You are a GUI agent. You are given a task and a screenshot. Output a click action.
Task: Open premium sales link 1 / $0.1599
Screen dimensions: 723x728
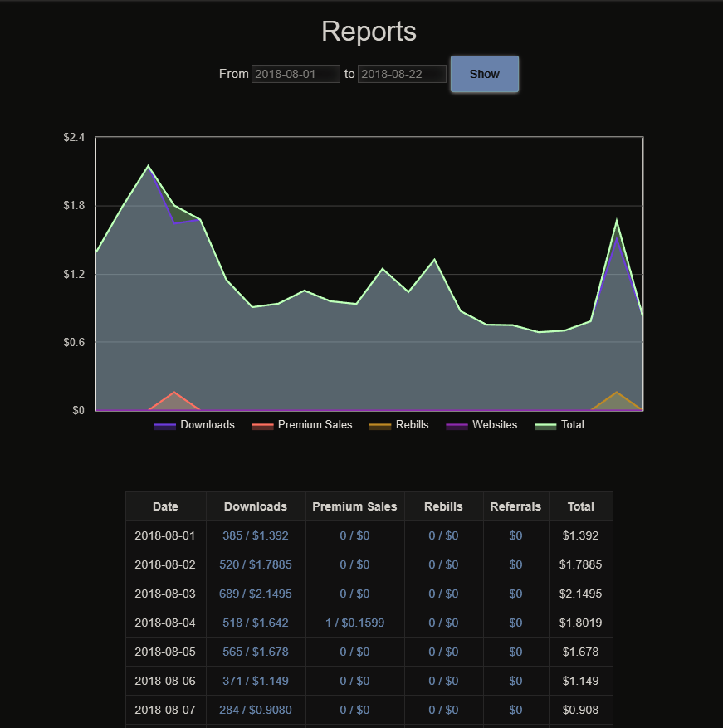354,623
